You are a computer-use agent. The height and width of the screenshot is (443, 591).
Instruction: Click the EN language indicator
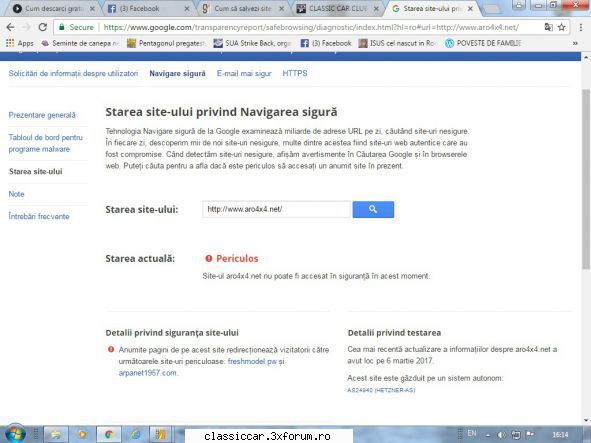coord(472,433)
